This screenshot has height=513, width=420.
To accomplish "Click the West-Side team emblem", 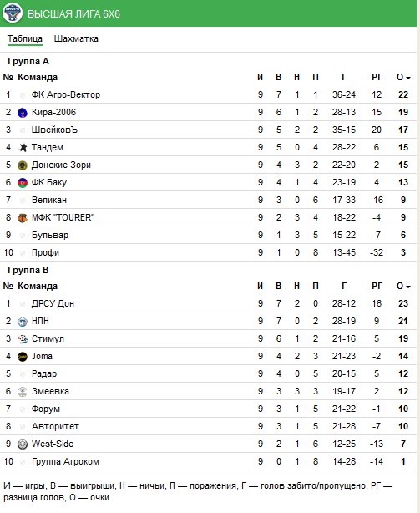I will [23, 444].
